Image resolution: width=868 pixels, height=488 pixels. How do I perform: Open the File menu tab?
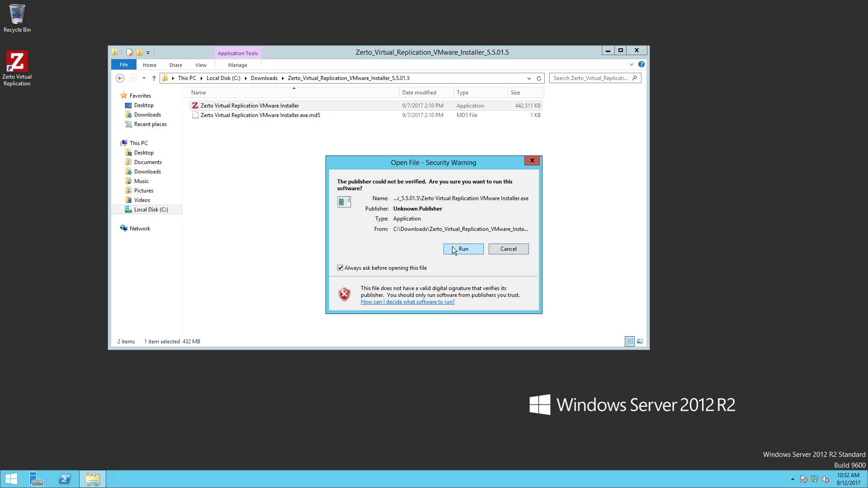click(124, 65)
